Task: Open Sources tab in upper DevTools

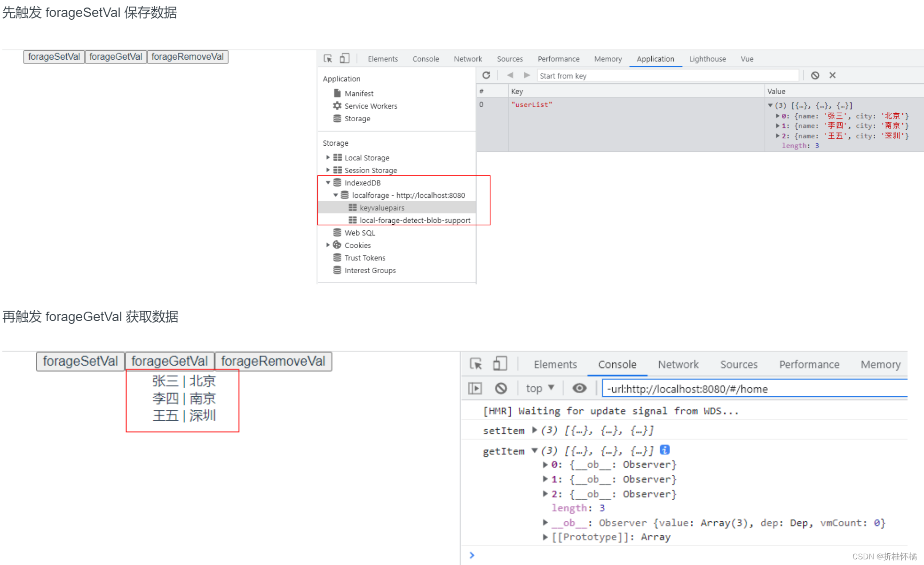Action: point(510,59)
